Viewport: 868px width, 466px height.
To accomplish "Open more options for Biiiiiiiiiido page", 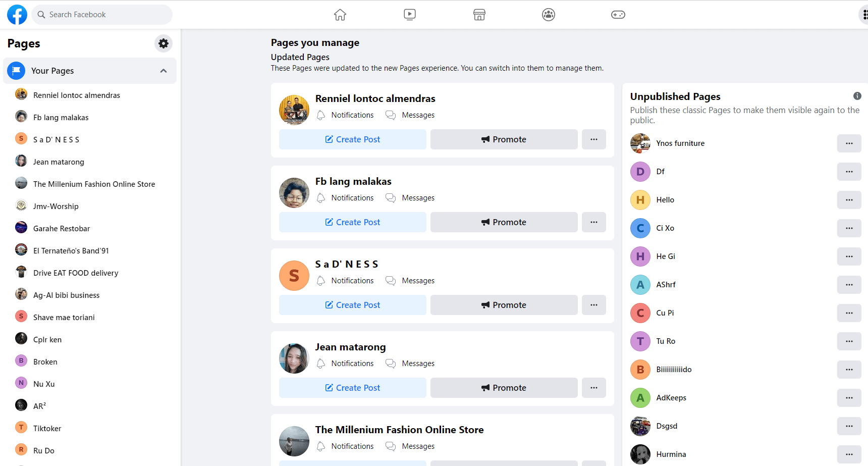I will coord(849,370).
